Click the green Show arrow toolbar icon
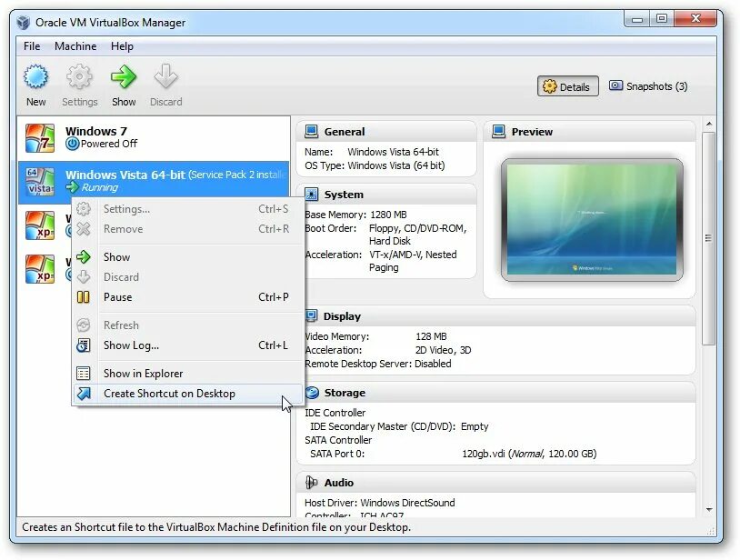 [x=124, y=77]
